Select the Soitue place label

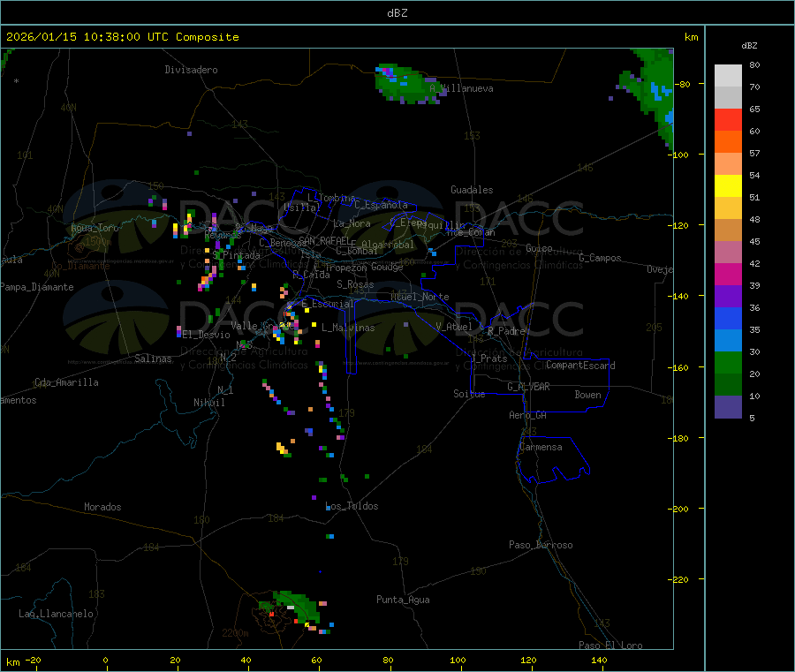point(469,394)
